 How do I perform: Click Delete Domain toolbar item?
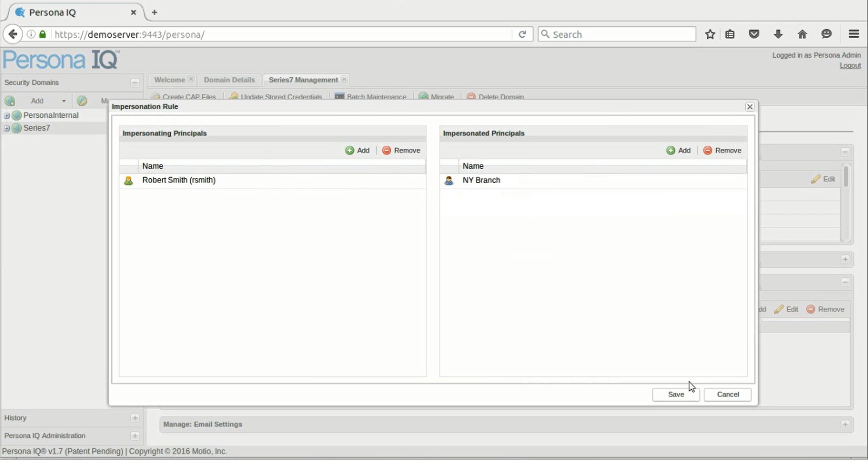[x=495, y=97]
